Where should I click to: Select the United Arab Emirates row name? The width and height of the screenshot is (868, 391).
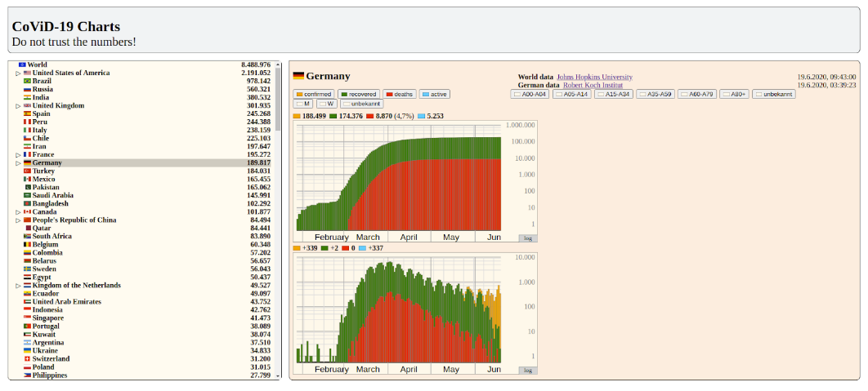(66, 302)
